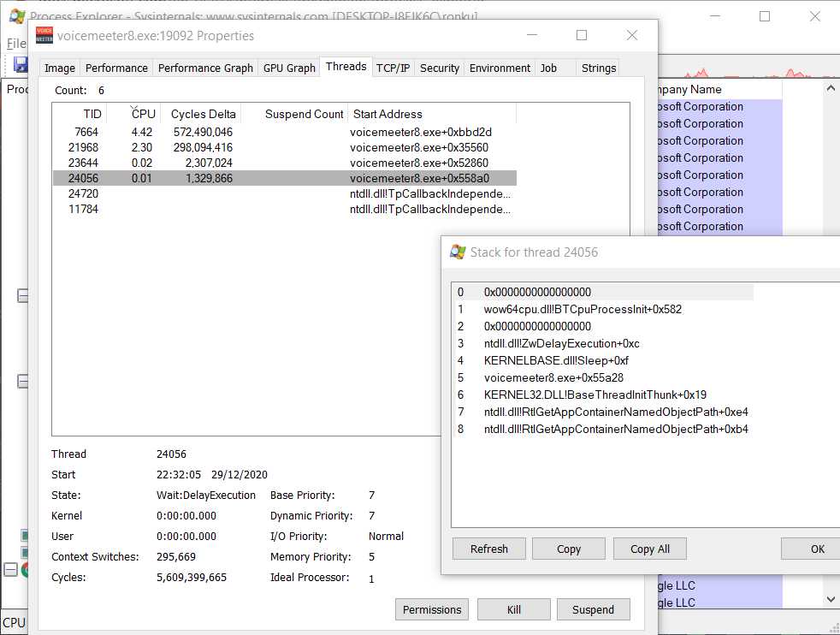Open thread Permissions
840x635 pixels.
pyautogui.click(x=432, y=609)
